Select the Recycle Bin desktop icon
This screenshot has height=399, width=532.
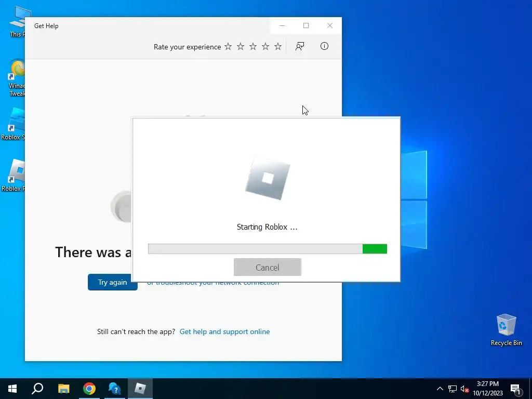506,330
